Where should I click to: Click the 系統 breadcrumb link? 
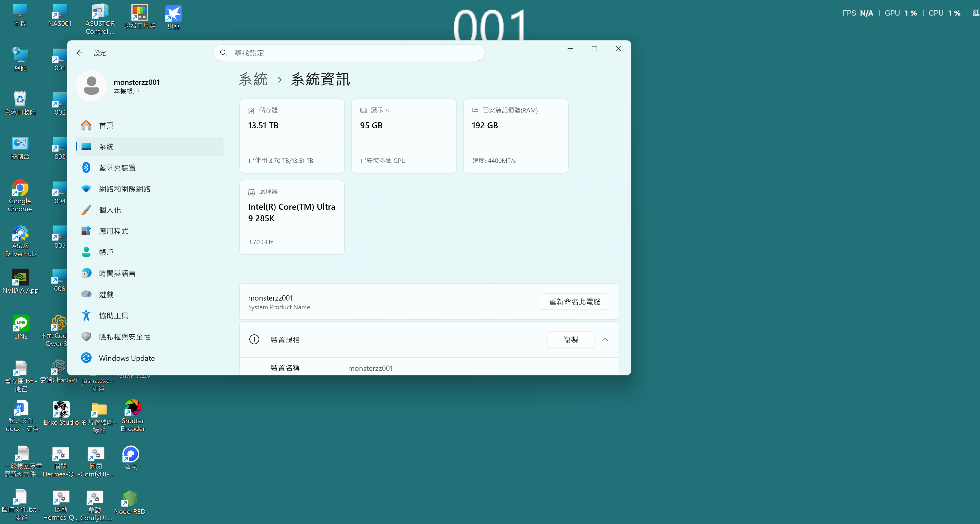tap(253, 79)
